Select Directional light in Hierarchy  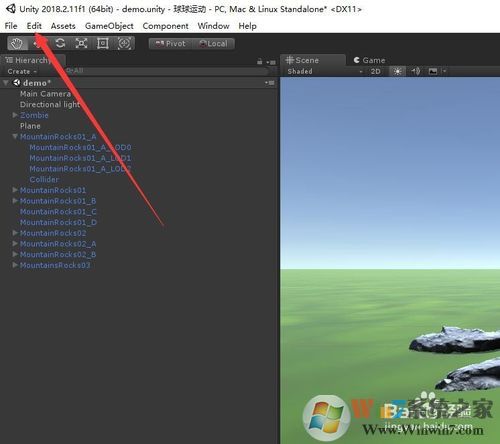50,105
